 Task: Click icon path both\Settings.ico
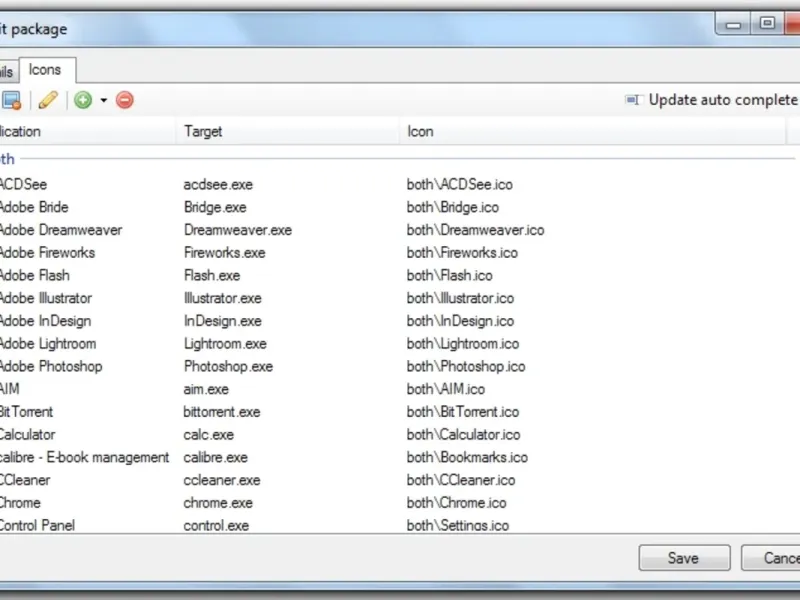click(458, 525)
